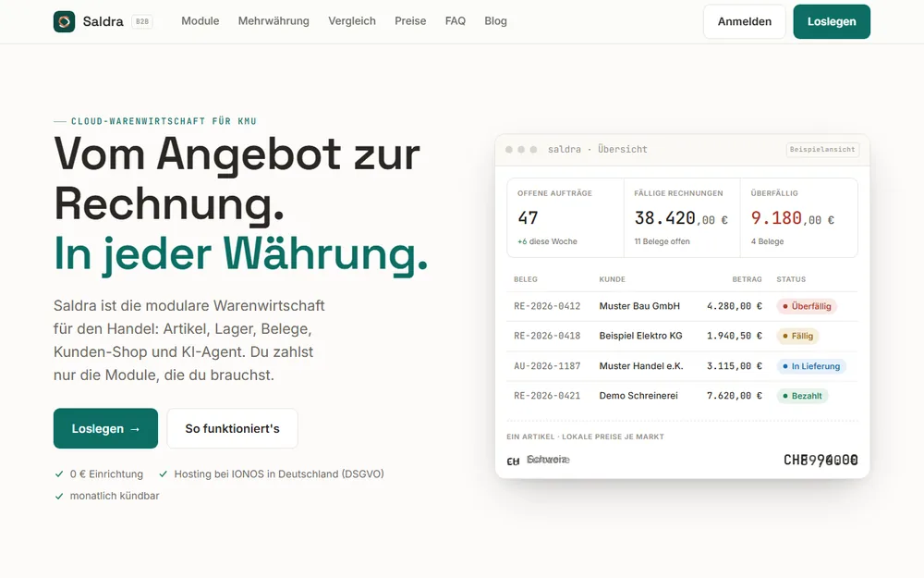This screenshot has height=578, width=924.
Task: Click the checkmark beside Hosting bei IONOS
Action: point(164,474)
